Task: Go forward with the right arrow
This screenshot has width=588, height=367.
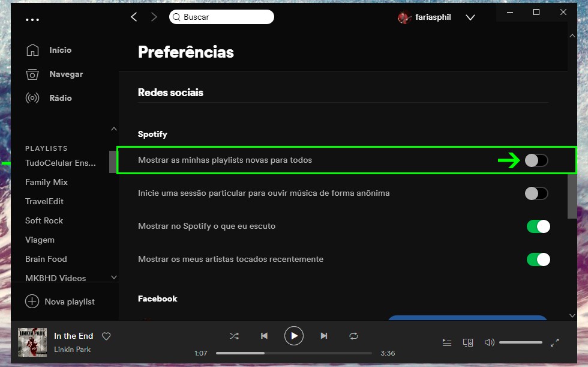Action: point(154,17)
